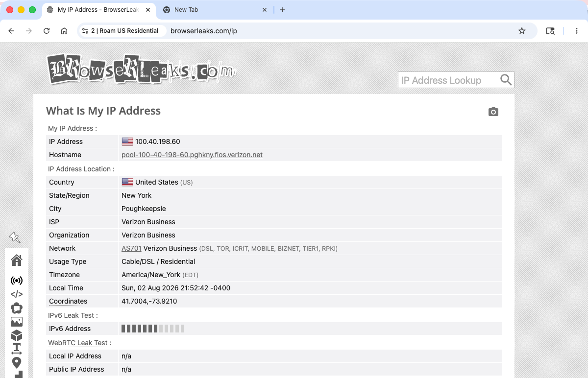Image resolution: width=588 pixels, height=378 pixels.
Task: Open the Geolocation map pin icon in sidebar
Action: pos(17,363)
